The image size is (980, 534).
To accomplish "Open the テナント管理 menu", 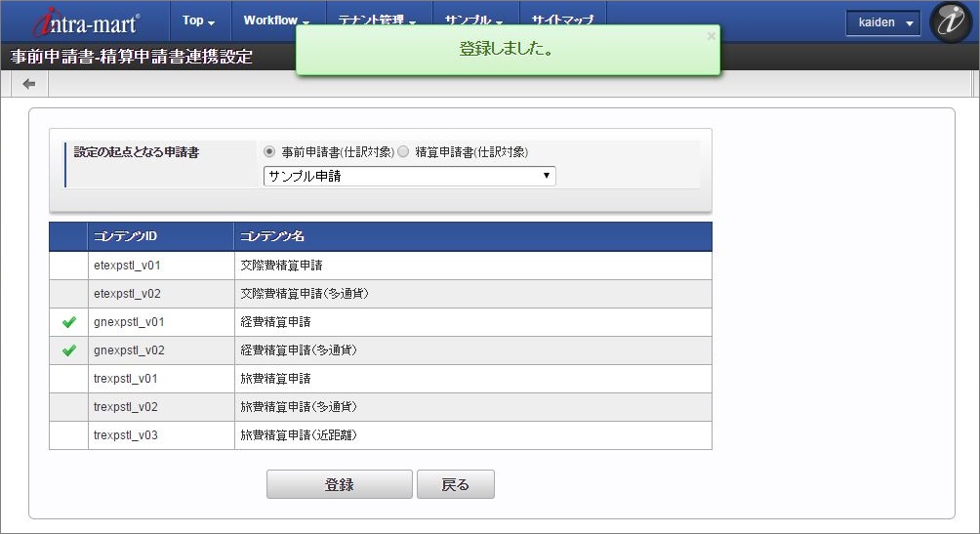I will click(377, 21).
